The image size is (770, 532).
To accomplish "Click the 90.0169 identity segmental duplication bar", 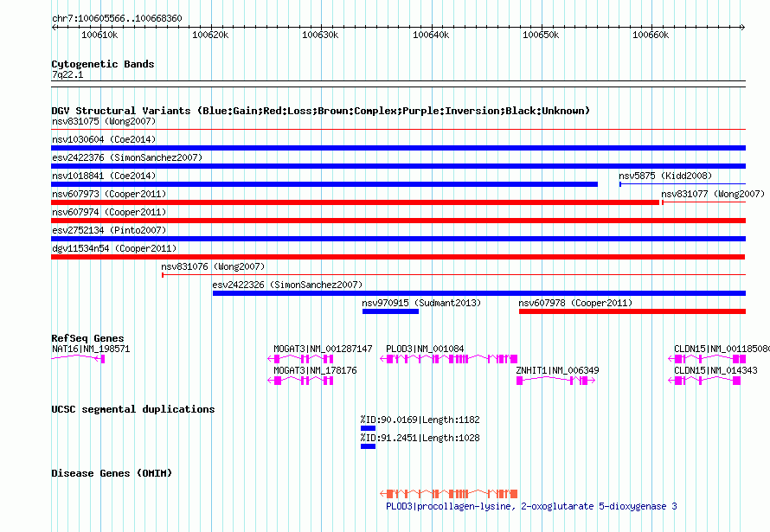I will coord(368,428).
